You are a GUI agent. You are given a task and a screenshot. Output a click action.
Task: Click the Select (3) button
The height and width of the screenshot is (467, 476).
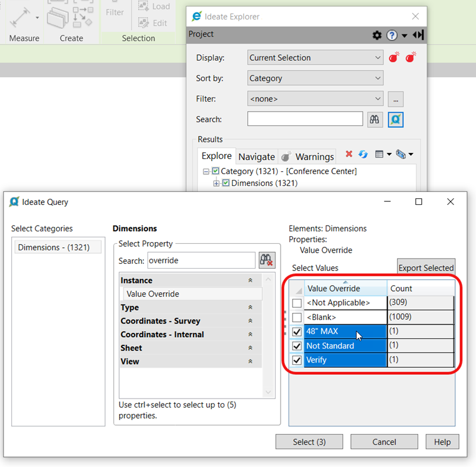[x=309, y=442]
